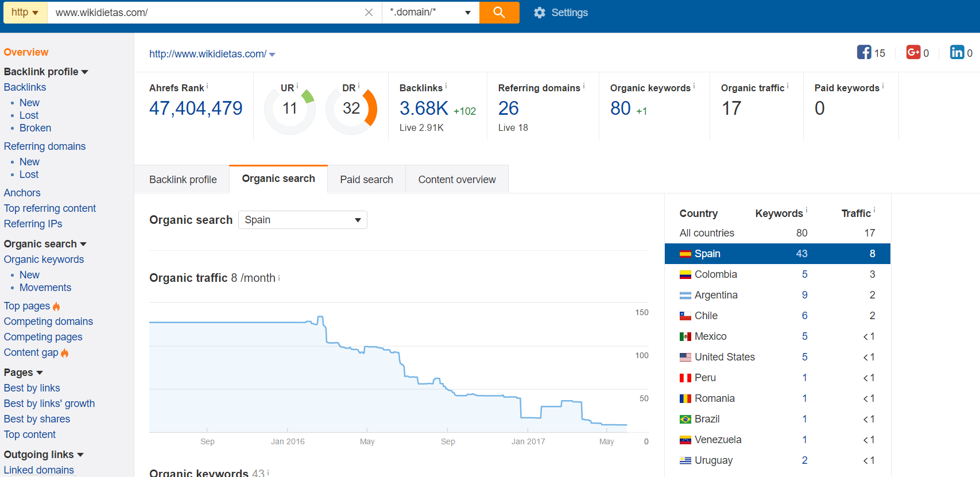Click the fire icon next to Content gap
This screenshot has width=980, height=477.
click(x=65, y=353)
